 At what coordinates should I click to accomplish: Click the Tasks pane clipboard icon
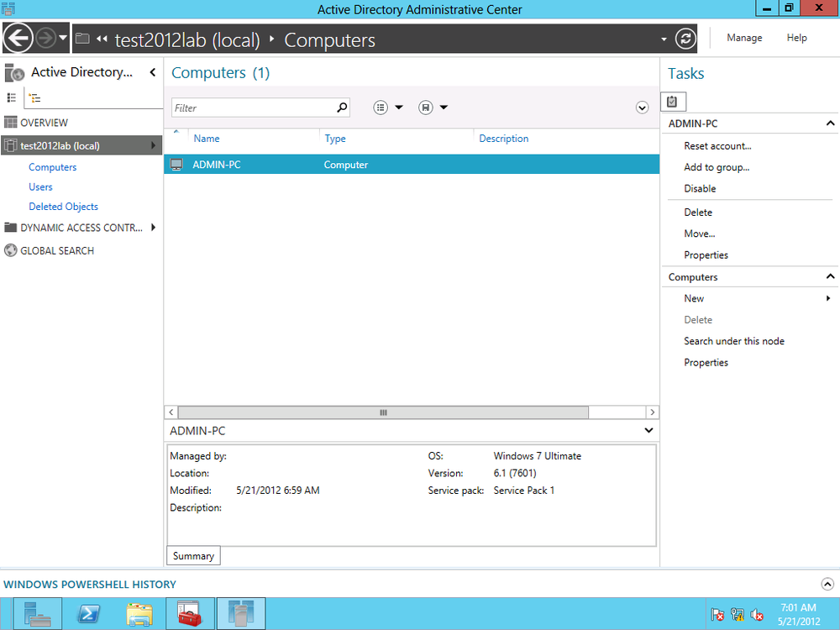point(672,102)
